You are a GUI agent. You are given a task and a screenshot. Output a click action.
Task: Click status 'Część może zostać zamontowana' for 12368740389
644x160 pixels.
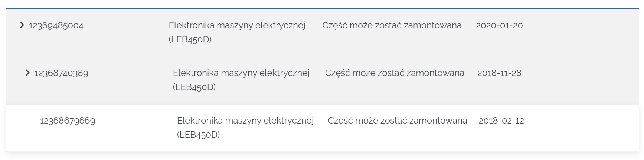395,73
